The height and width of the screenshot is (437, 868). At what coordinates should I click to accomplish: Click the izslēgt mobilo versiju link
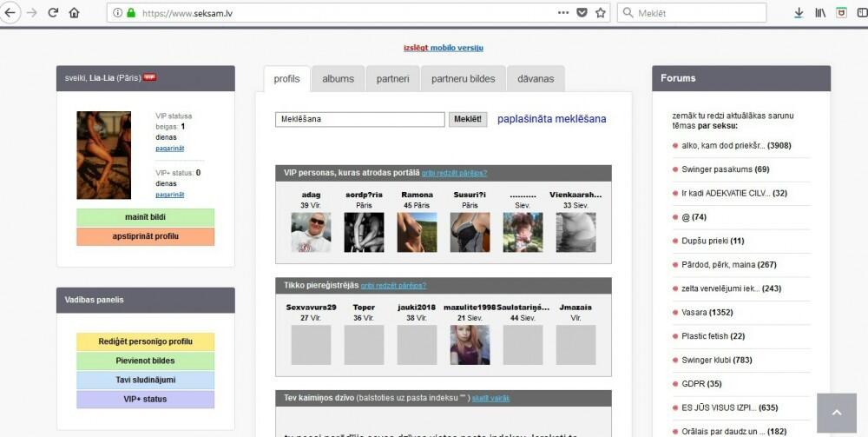tap(443, 48)
